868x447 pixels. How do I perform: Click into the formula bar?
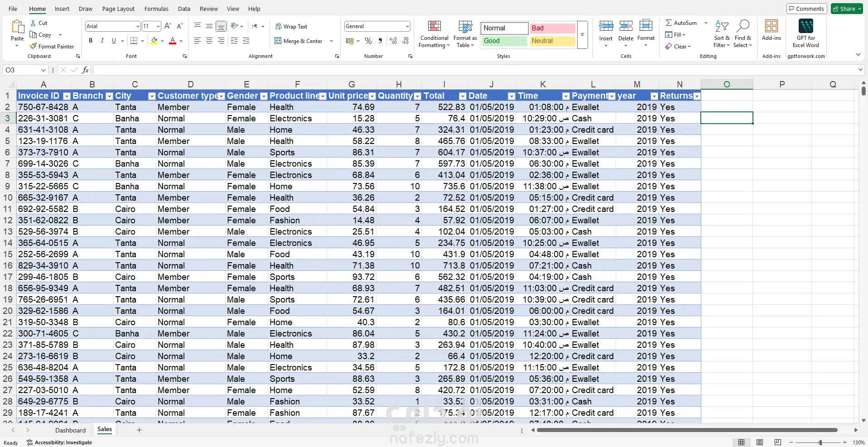tap(474, 70)
